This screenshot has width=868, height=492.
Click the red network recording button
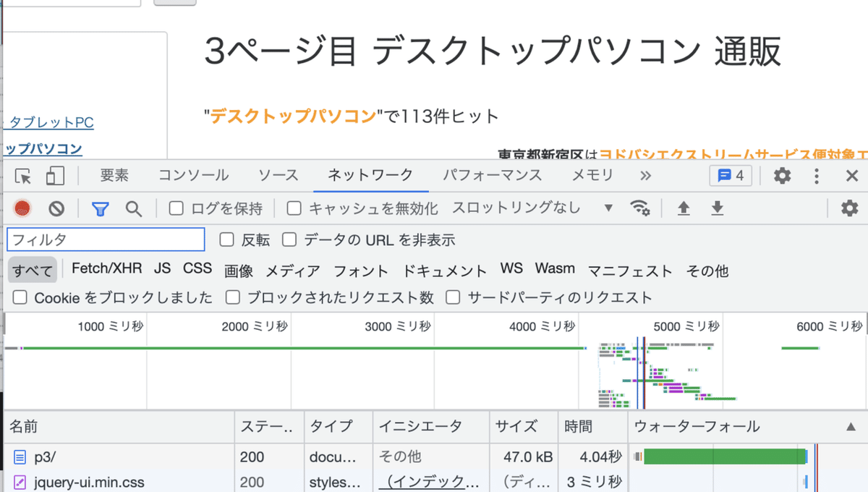point(22,208)
